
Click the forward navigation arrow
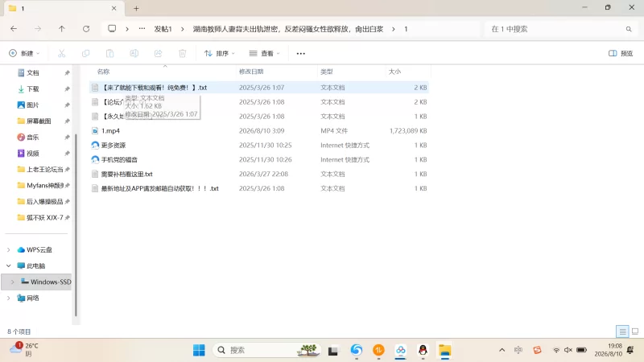click(38, 29)
